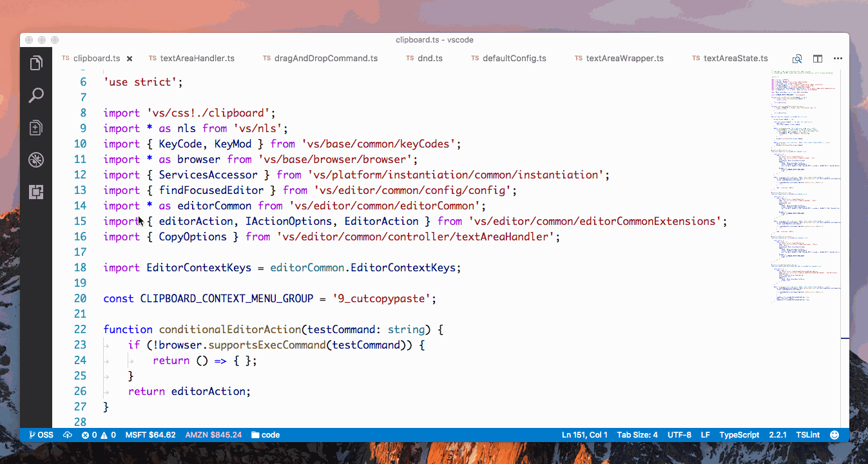This screenshot has width=868, height=464.
Task: Click the warnings triangle in status bar
Action: click(108, 435)
